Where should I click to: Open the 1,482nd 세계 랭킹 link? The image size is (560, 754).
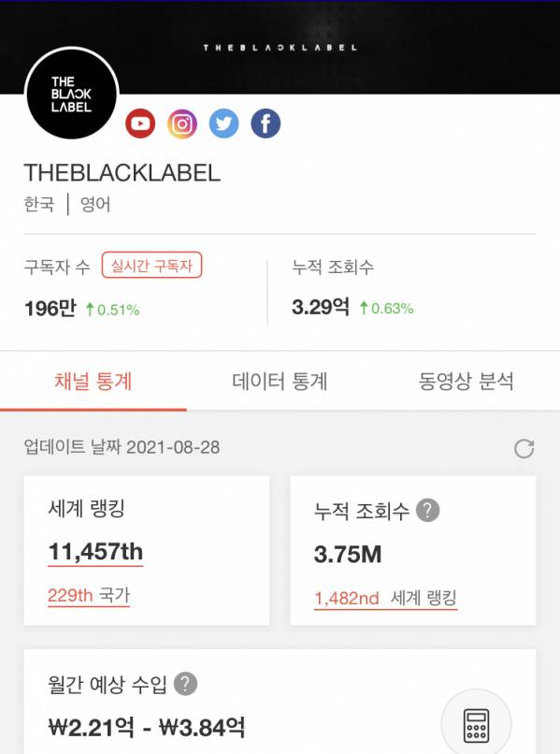tap(385, 598)
